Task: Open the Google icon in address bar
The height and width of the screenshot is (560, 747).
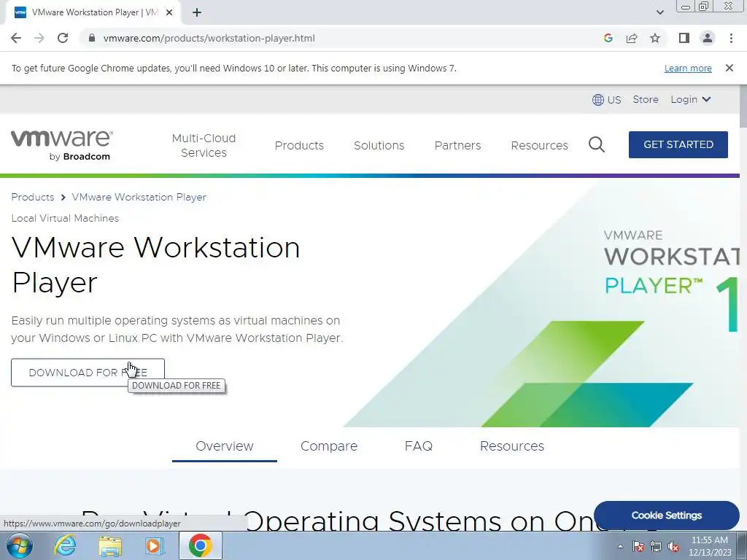Action: [x=608, y=38]
